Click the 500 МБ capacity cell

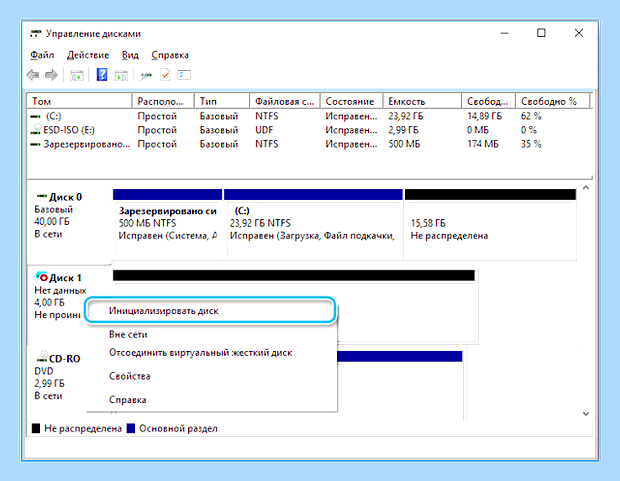(x=404, y=144)
